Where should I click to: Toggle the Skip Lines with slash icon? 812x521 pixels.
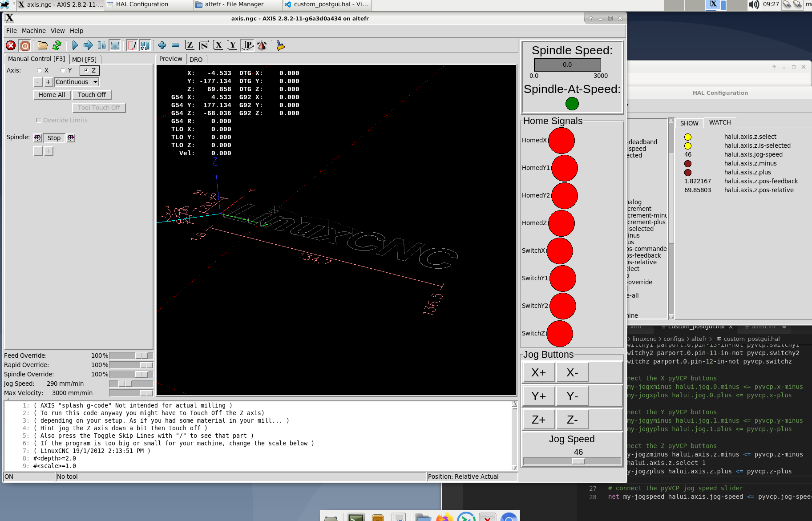point(132,45)
